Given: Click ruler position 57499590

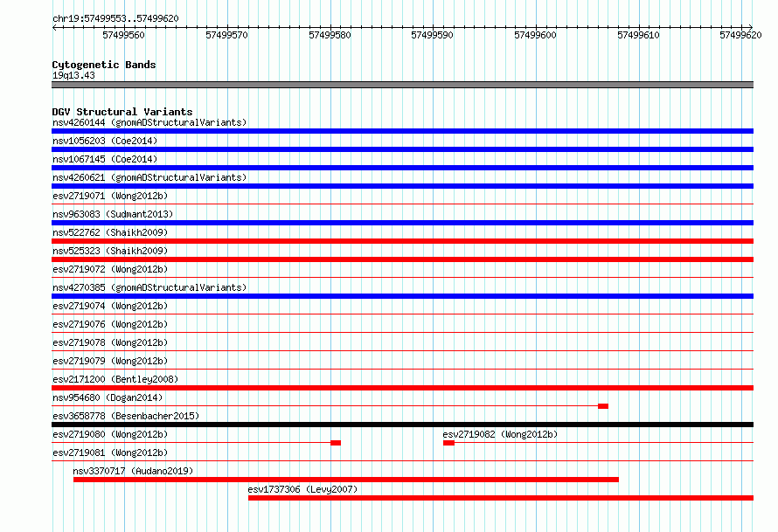Looking at the screenshot, I should (x=432, y=35).
